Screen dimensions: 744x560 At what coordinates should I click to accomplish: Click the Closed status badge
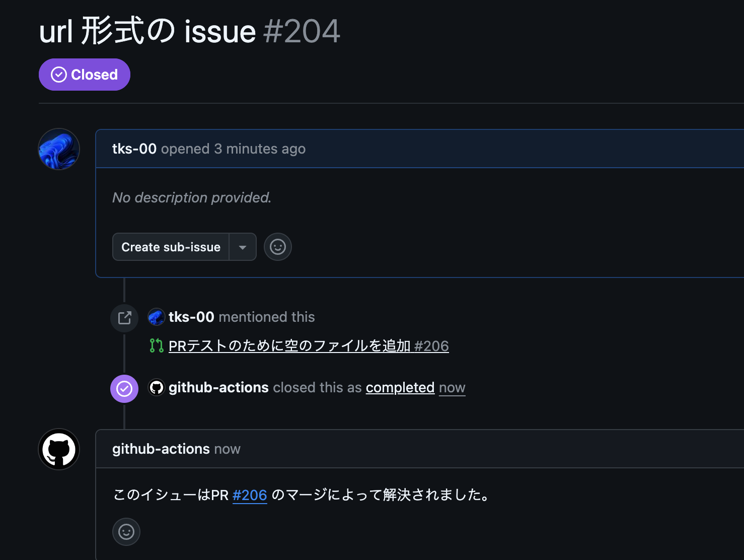pos(84,75)
